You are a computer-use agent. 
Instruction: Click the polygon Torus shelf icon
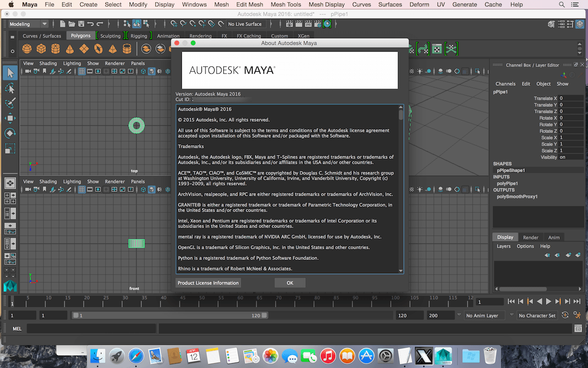pyautogui.click(x=98, y=49)
